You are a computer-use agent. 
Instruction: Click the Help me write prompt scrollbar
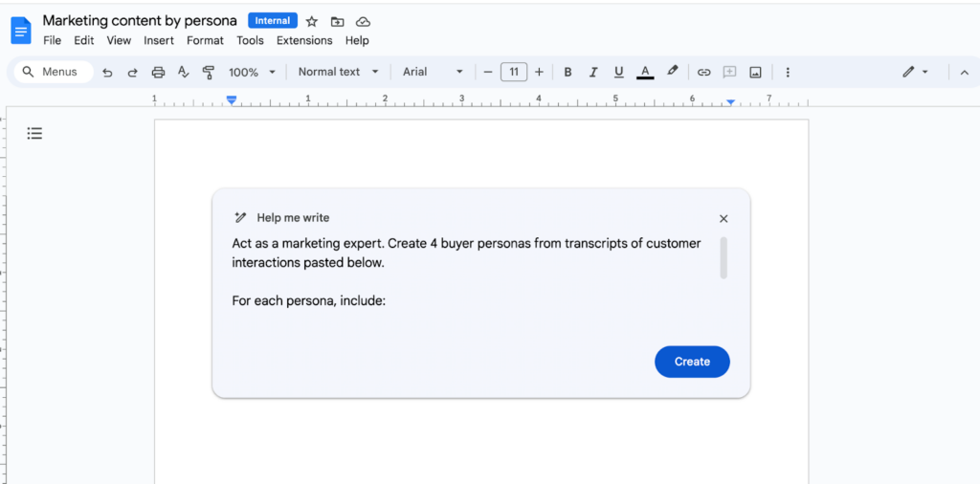point(724,257)
